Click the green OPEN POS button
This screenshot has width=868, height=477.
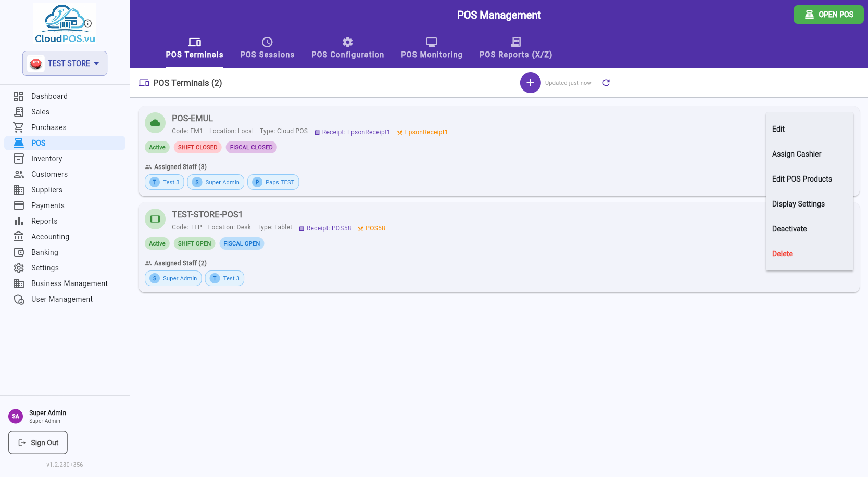pos(828,15)
